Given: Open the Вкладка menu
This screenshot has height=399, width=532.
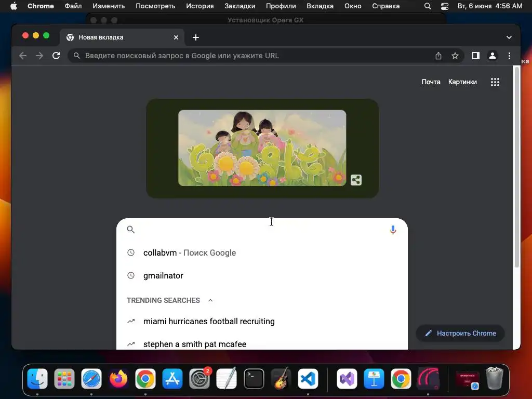Looking at the screenshot, I should point(320,6).
